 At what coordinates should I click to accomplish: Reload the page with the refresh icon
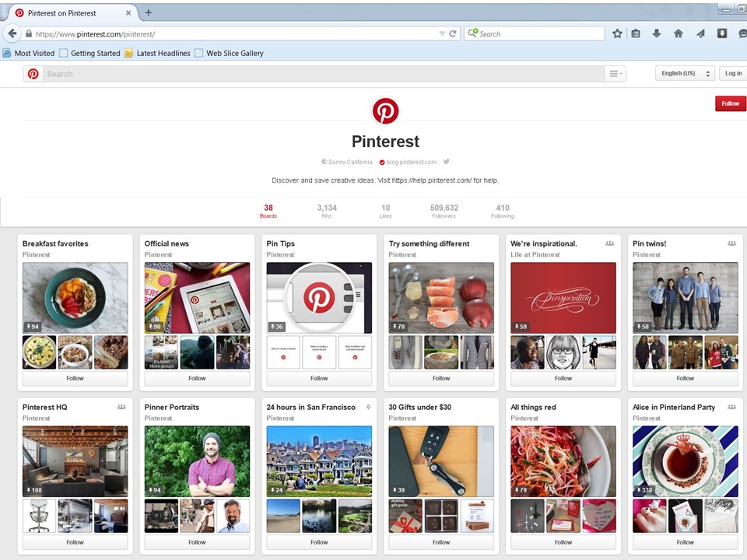click(453, 33)
